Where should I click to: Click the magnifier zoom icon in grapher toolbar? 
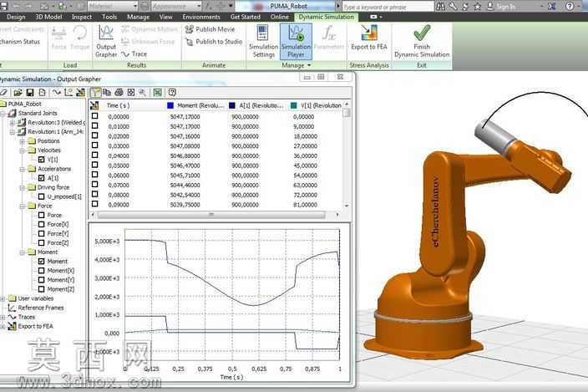[143, 92]
